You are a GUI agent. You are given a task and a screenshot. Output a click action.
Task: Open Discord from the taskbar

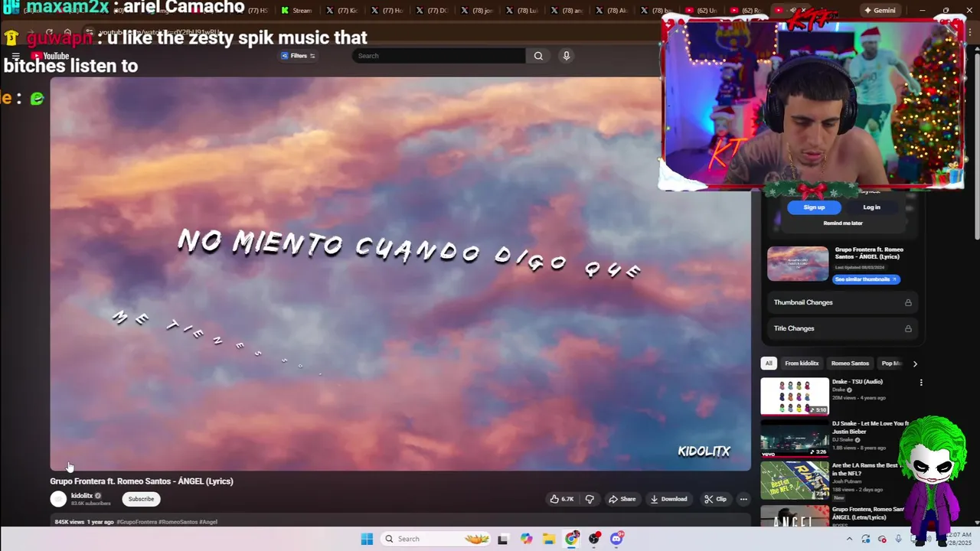click(x=616, y=539)
